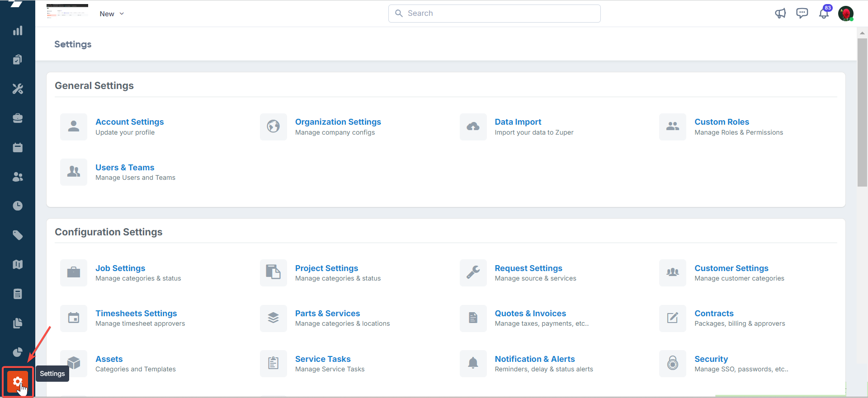Open the dashboard bar chart sidebar icon
This screenshot has width=868, height=398.
pyautogui.click(x=18, y=31)
